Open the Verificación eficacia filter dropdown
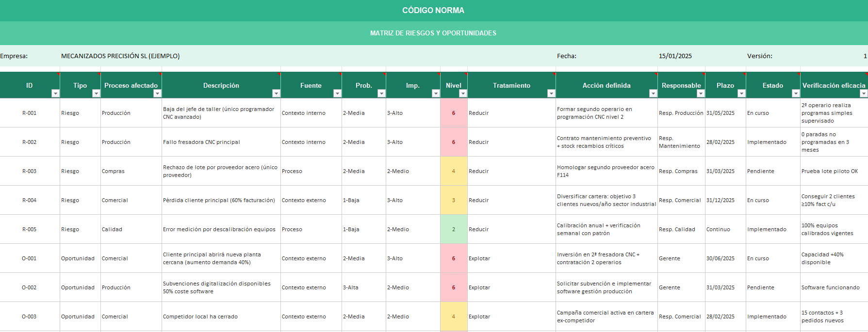This screenshot has height=332, width=868. (x=864, y=94)
